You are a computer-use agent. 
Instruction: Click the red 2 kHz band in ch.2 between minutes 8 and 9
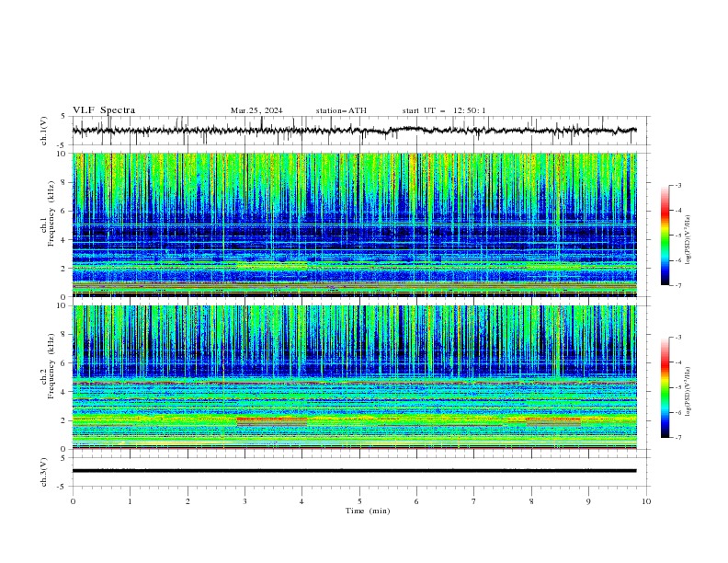(x=553, y=420)
